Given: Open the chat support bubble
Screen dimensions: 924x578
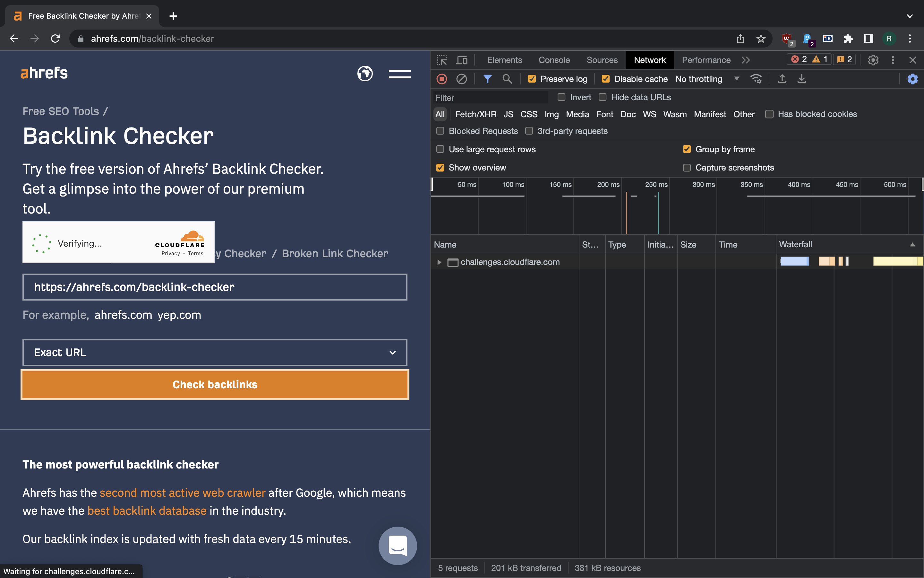Looking at the screenshot, I should pos(398,546).
